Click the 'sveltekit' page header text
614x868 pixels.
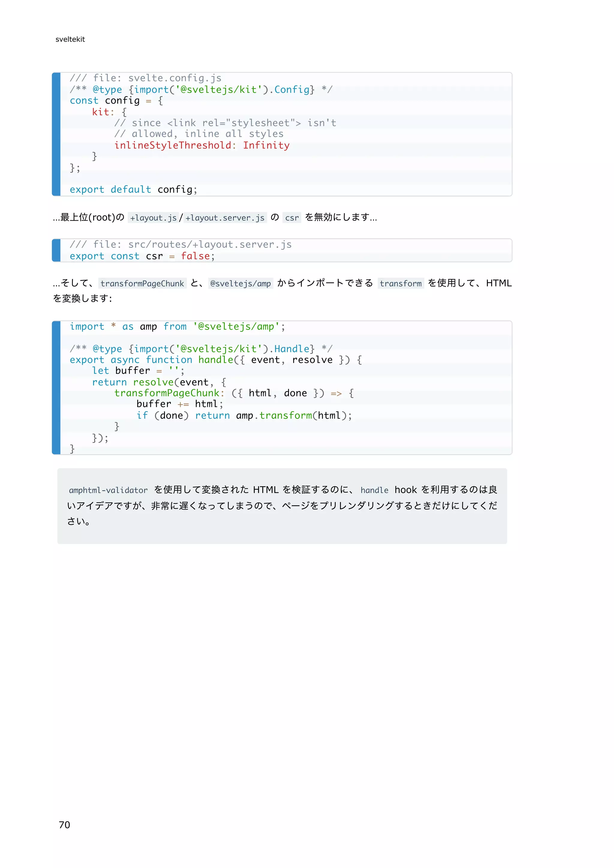click(70, 39)
